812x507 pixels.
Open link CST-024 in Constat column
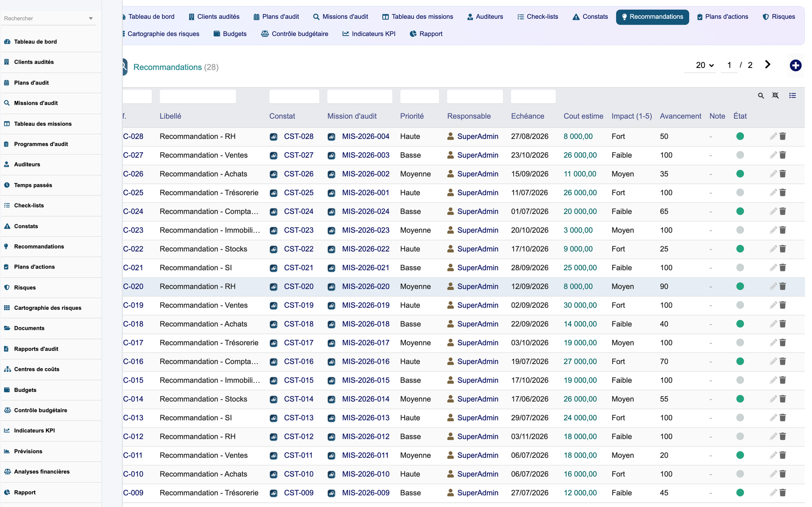pyautogui.click(x=298, y=211)
